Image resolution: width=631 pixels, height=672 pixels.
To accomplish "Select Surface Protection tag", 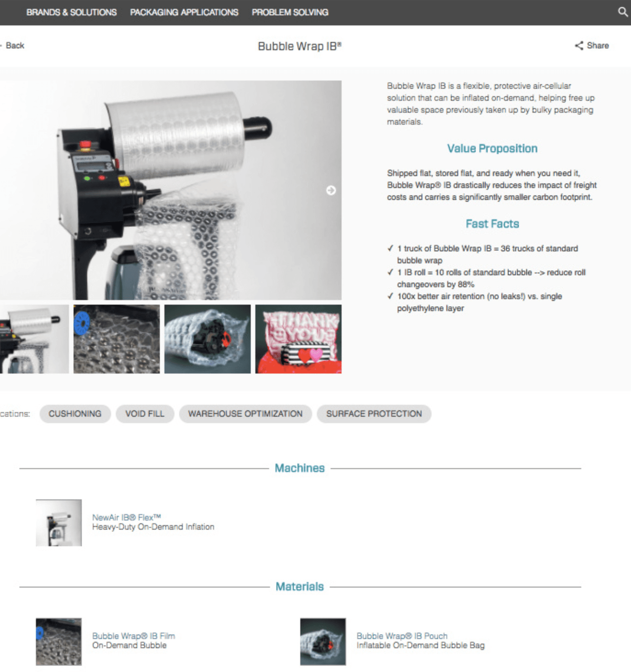I will point(374,414).
